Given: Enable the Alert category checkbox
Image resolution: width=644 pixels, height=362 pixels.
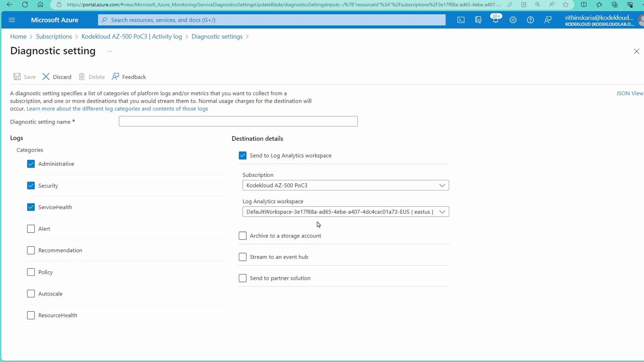Looking at the screenshot, I should click(x=31, y=229).
